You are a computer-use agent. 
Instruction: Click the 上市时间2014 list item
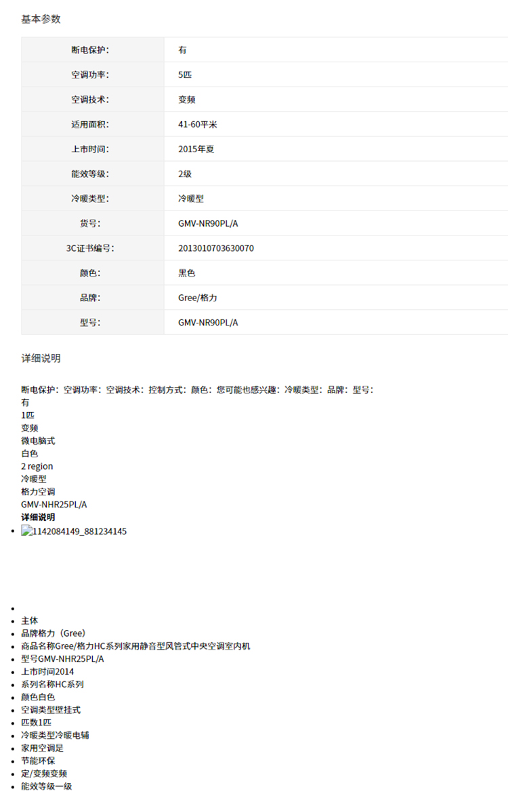tap(47, 672)
